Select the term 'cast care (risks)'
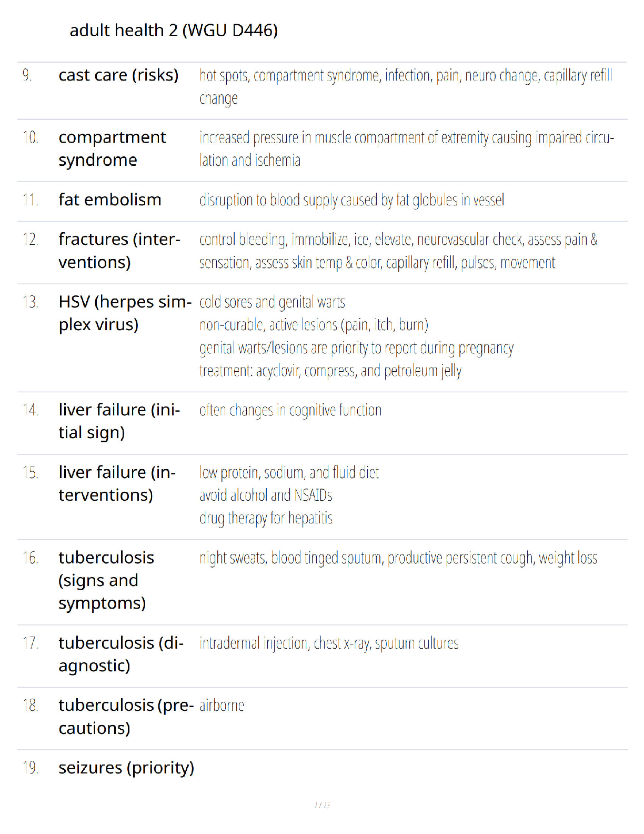This screenshot has height=834, width=644. 118,75
